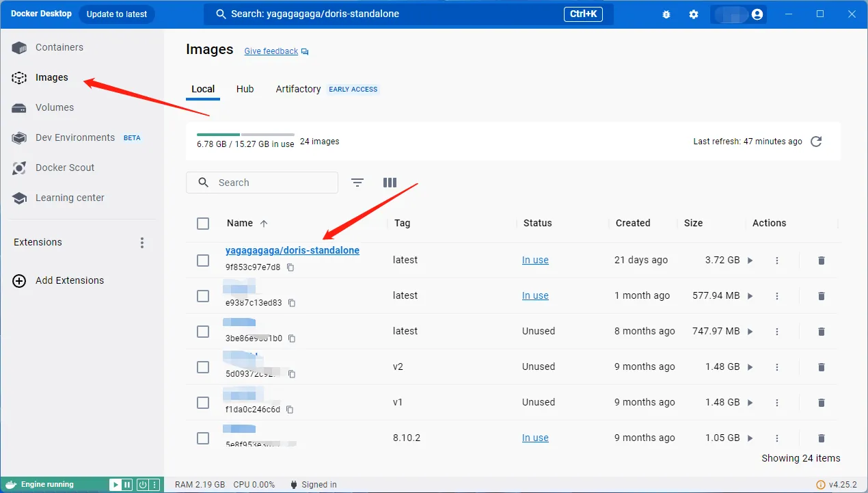Screen dimensions: 868x493
Task: Click the Docker whale engine icon
Action: tap(10, 485)
